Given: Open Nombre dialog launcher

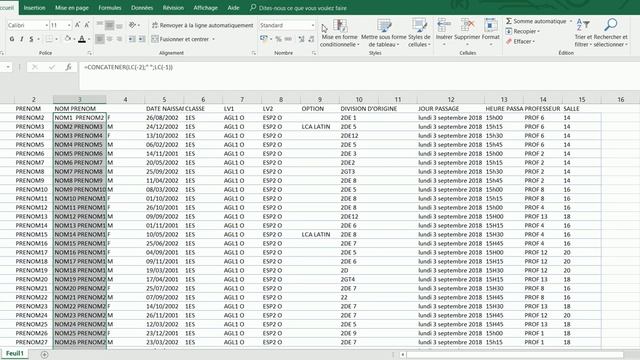Looking at the screenshot, I should (x=314, y=53).
